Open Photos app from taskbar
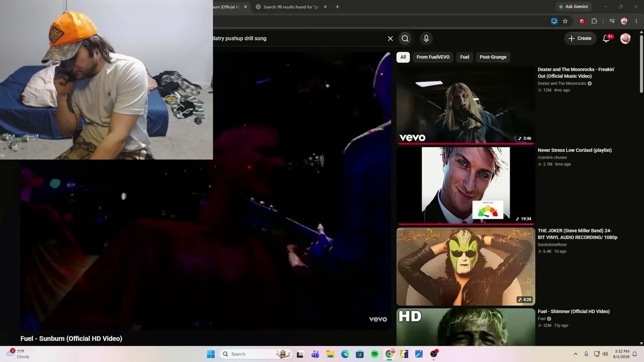Image resolution: width=644 pixels, height=362 pixels. 419,354
